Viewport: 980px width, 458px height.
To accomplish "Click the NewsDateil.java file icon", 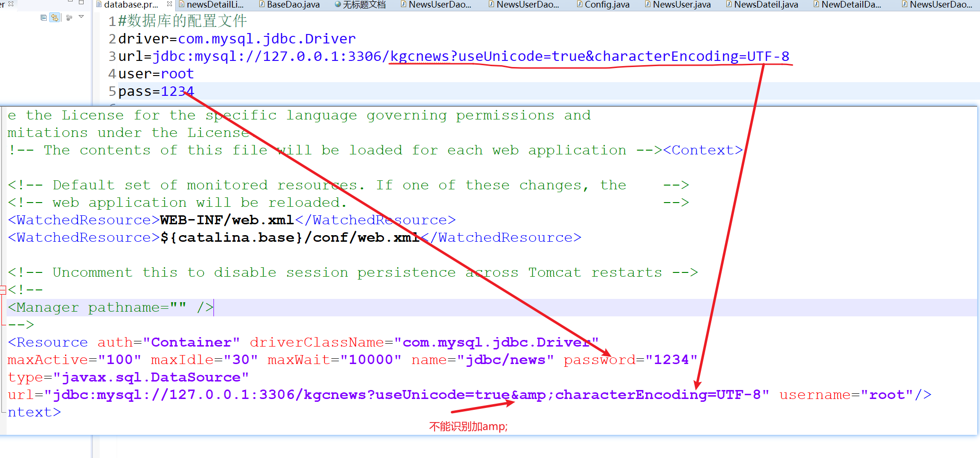I will tap(729, 4).
